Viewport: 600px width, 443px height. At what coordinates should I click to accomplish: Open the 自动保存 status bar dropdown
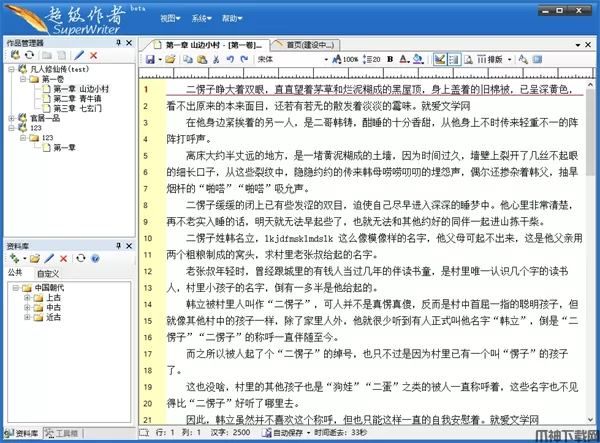308,433
